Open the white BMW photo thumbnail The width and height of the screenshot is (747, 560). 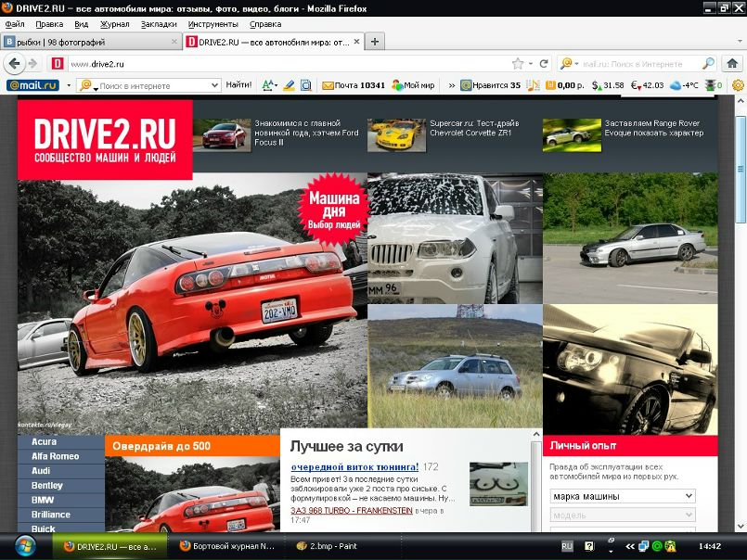[455, 238]
